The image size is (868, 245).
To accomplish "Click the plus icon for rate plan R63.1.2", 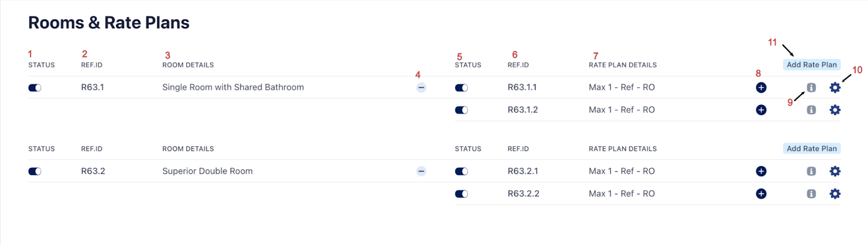I will pos(761,110).
